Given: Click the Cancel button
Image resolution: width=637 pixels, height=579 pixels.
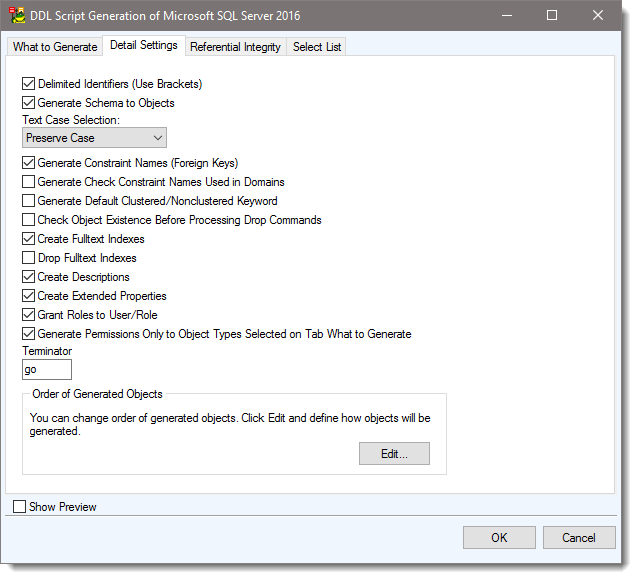Looking at the screenshot, I should (x=578, y=538).
